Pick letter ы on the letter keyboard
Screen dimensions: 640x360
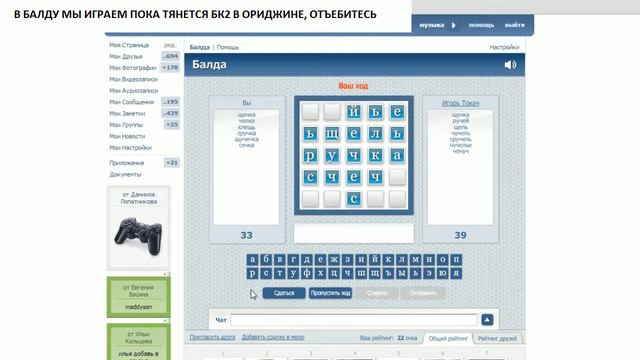tap(402, 273)
